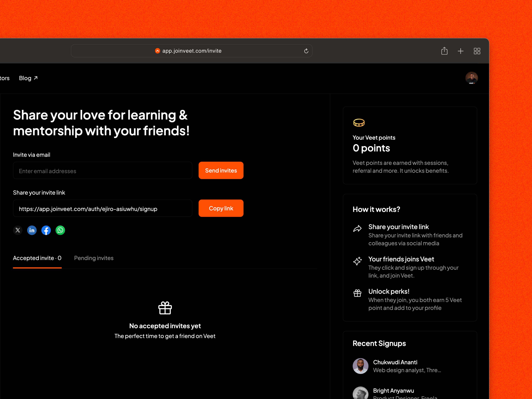Click the gift icon beside Unlock perks!
This screenshot has height=399, width=532.
tap(357, 293)
